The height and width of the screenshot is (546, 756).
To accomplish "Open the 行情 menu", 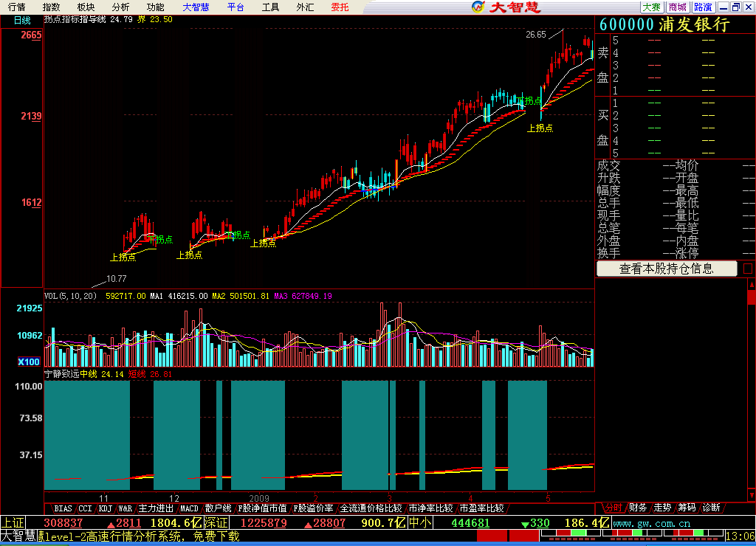I will coord(16,7).
